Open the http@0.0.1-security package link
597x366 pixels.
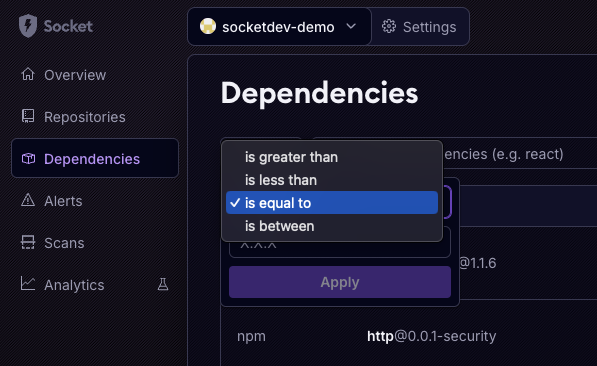431,336
